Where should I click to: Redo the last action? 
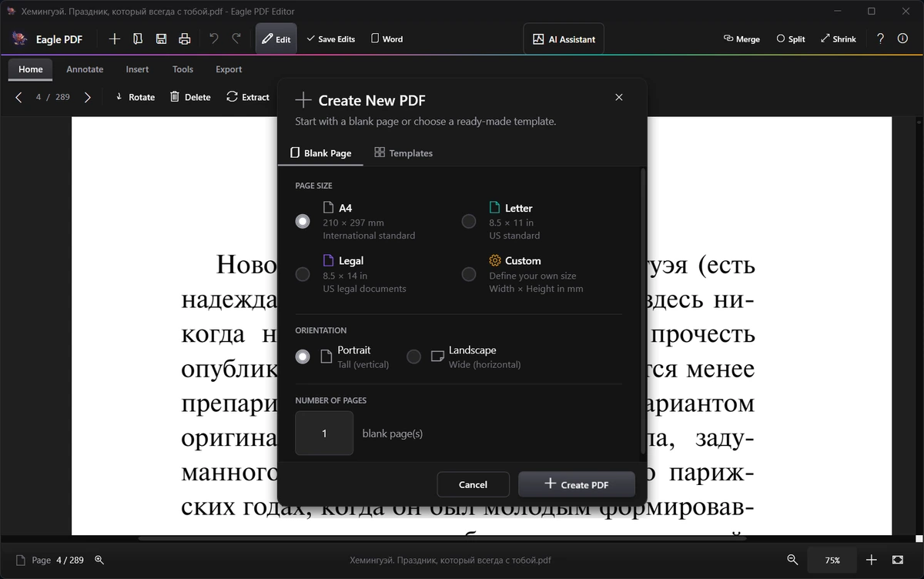236,38
